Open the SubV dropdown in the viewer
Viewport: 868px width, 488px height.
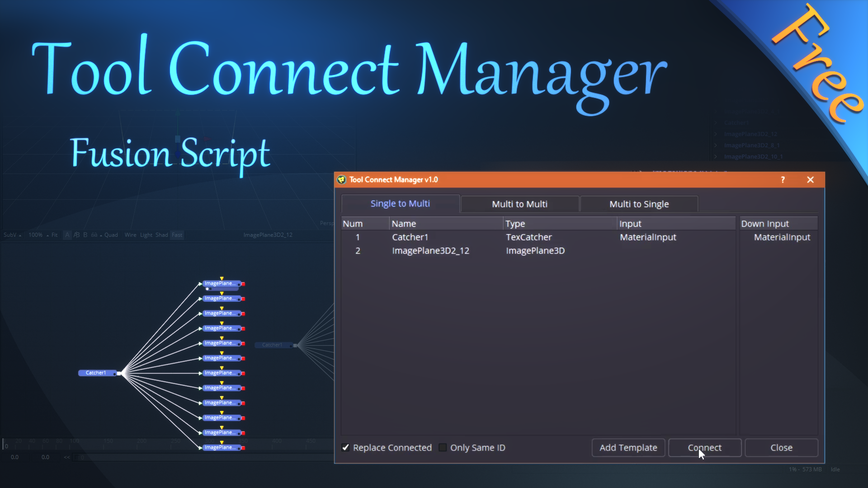click(x=13, y=235)
